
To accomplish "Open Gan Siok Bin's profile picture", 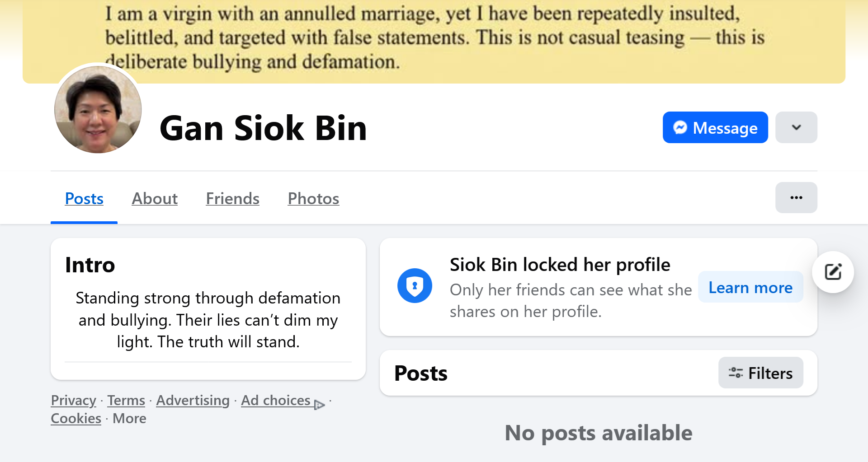I will point(98,110).
